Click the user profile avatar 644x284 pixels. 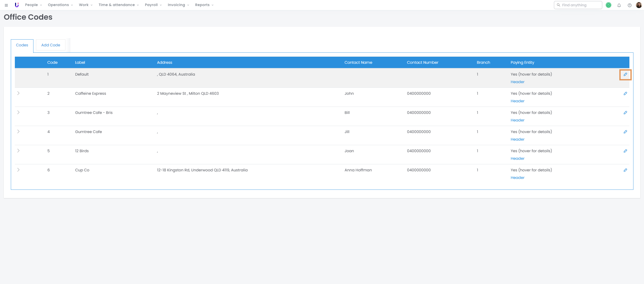point(639,5)
